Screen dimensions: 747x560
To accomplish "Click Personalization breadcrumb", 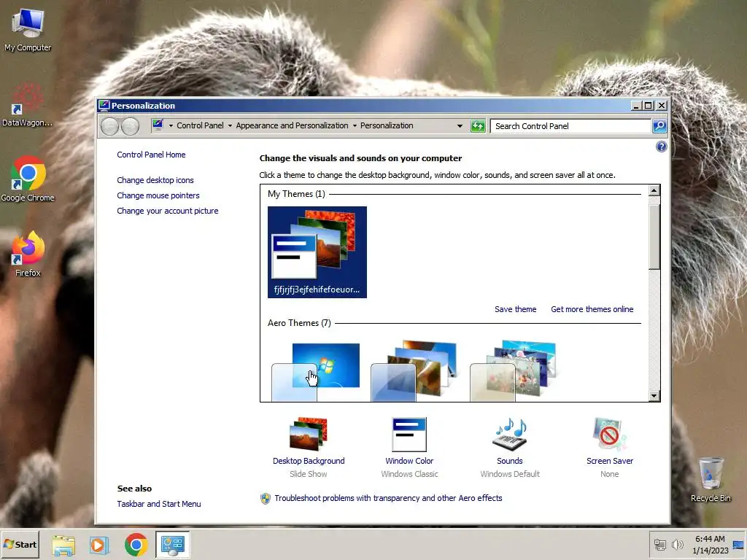I will (387, 125).
